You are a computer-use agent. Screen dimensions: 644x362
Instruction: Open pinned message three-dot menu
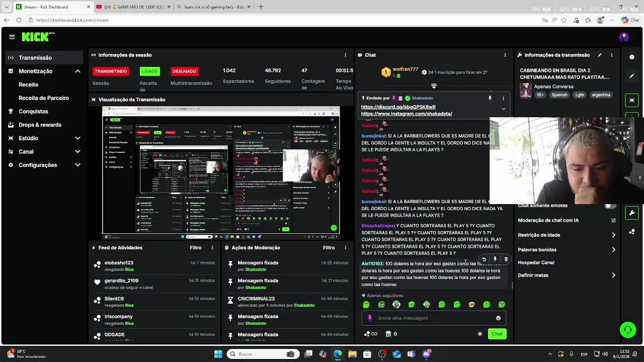pos(503,98)
